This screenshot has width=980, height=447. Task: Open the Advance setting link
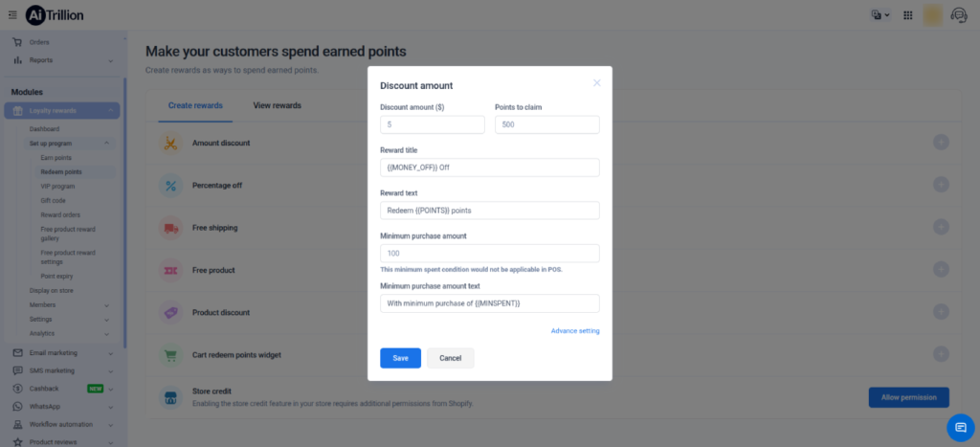click(x=575, y=331)
